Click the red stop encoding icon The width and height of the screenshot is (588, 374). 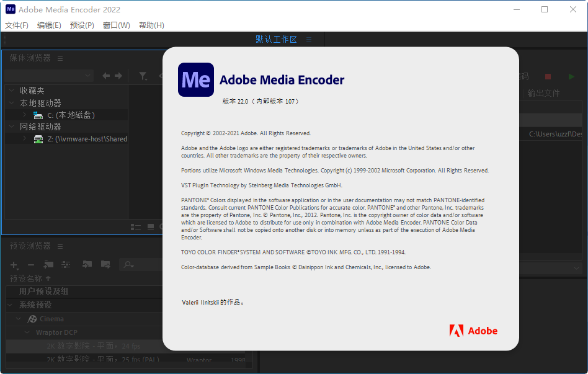547,76
